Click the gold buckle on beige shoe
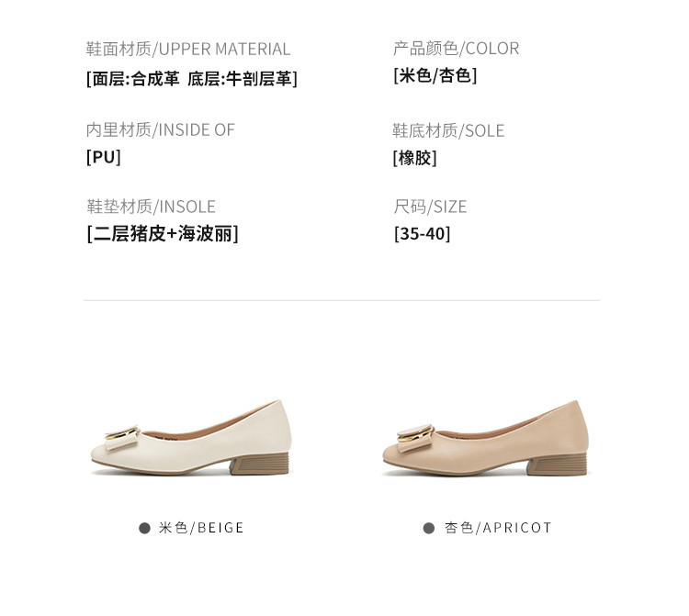This screenshot has height=616, width=689. tap(121, 432)
